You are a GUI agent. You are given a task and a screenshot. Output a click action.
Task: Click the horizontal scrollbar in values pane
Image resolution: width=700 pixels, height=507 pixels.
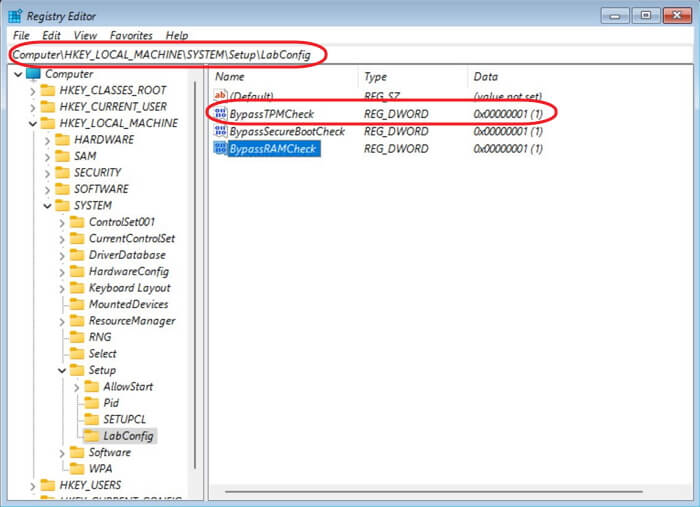click(433, 491)
